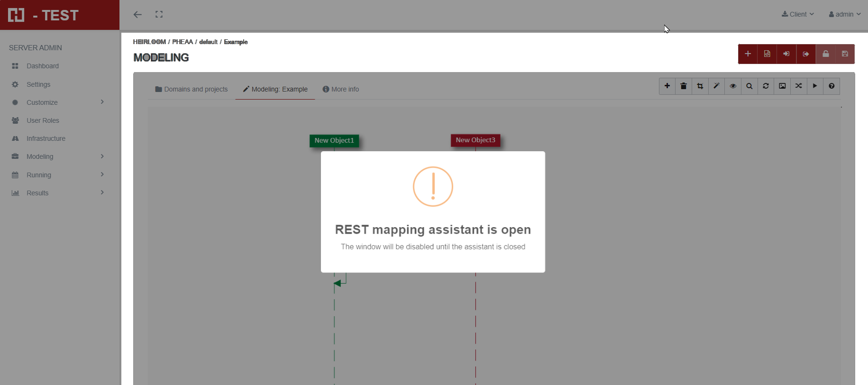The height and width of the screenshot is (385, 868).
Task: Select the crop tool icon
Action: pos(700,86)
